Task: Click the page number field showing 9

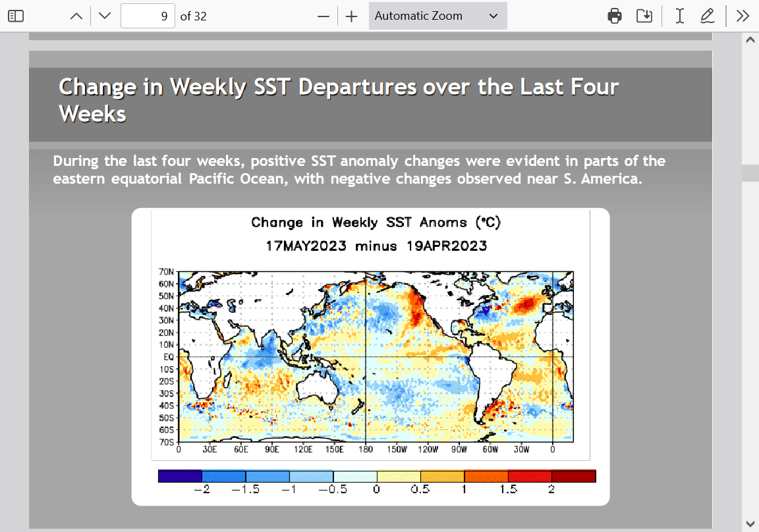Action: coord(148,16)
